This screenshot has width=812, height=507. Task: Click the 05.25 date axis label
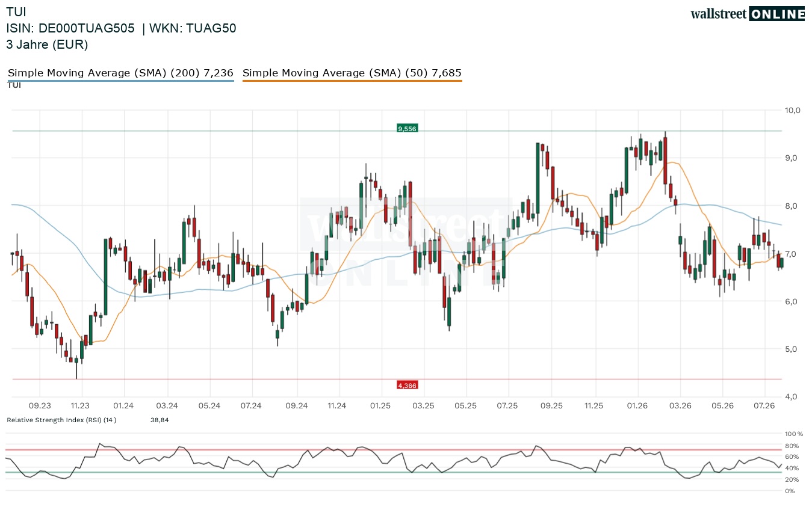(x=465, y=406)
